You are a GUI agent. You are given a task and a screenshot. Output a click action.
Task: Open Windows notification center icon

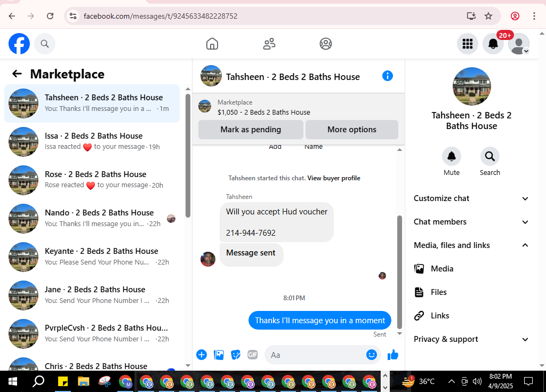click(x=528, y=381)
